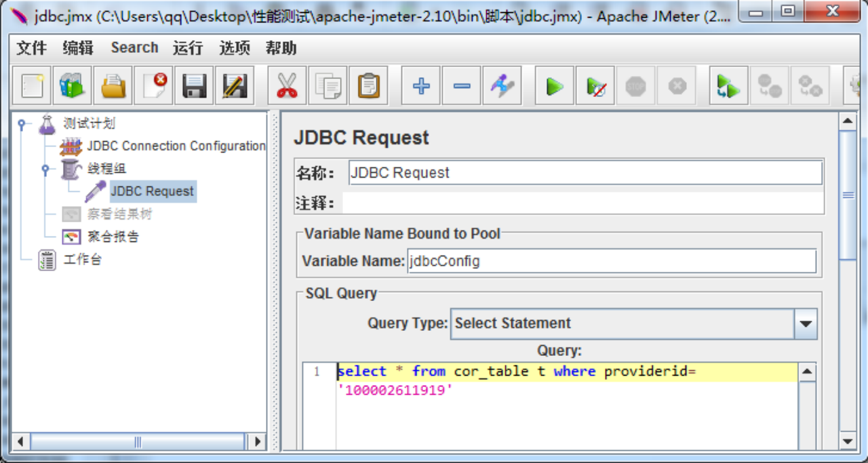Image resolution: width=868 pixels, height=463 pixels.
Task: Click the 测试计划 flask icon
Action: [47, 123]
